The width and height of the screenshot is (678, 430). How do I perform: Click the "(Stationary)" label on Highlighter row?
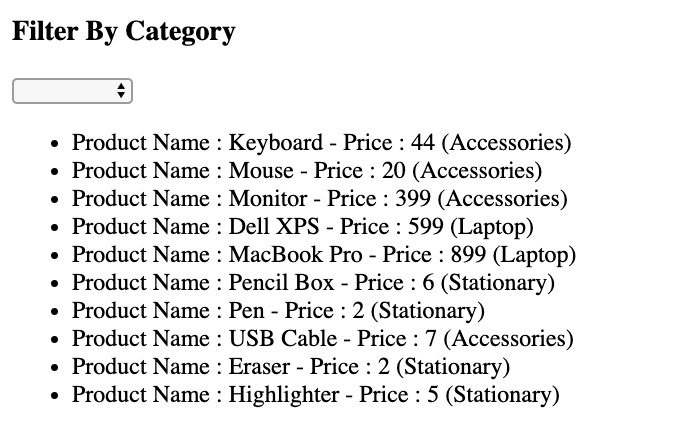click(x=502, y=395)
